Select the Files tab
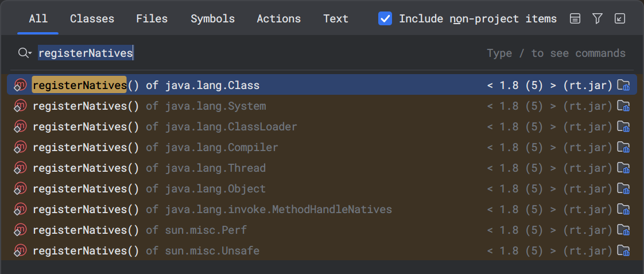The image size is (644, 274). coord(152,19)
